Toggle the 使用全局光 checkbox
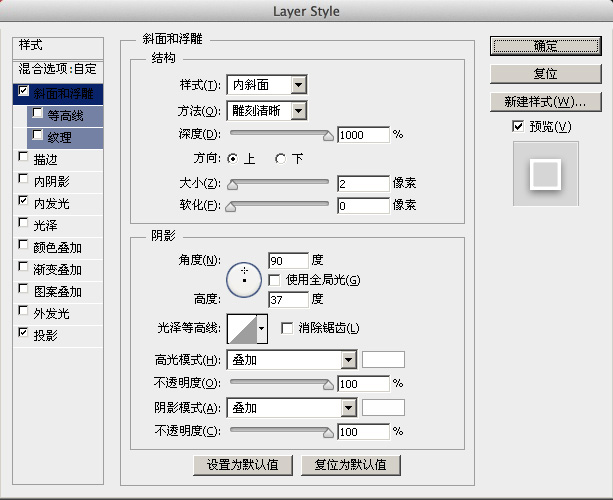The height and width of the screenshot is (500, 613). (x=274, y=280)
